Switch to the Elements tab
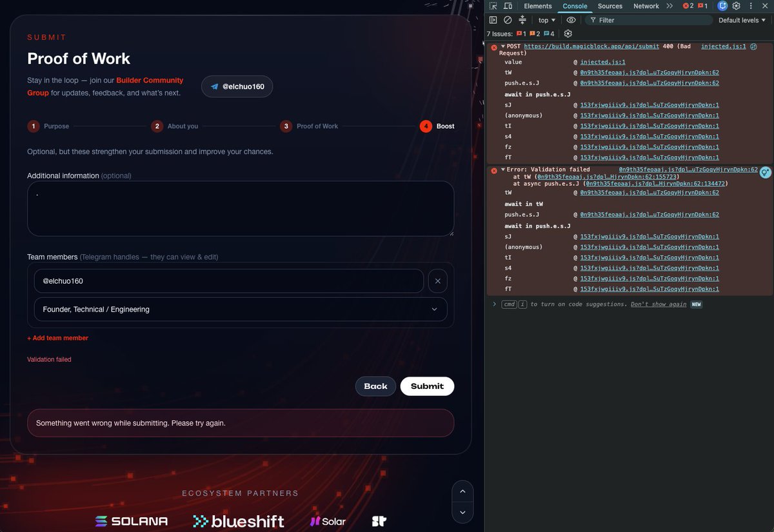The height and width of the screenshot is (532, 774). (x=538, y=6)
